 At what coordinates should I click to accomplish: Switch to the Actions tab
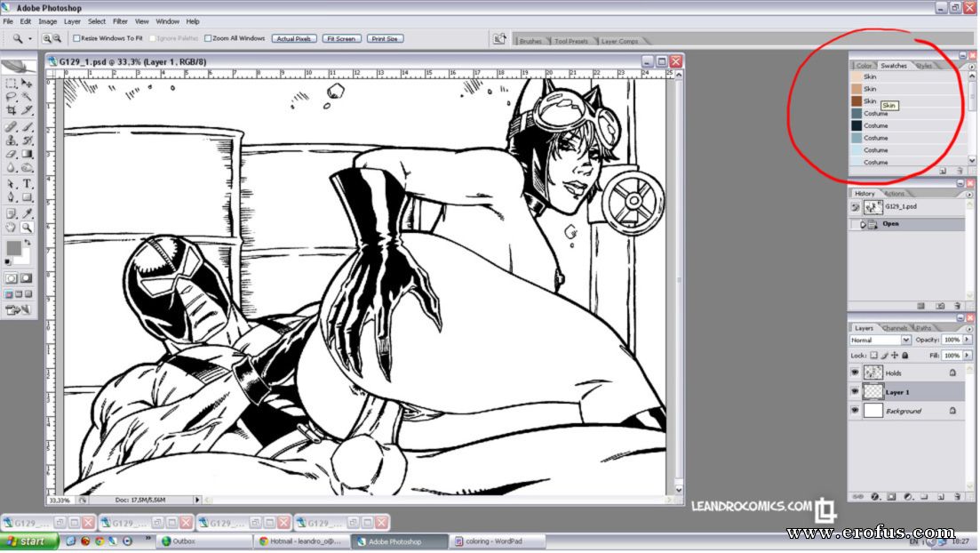[x=895, y=194]
